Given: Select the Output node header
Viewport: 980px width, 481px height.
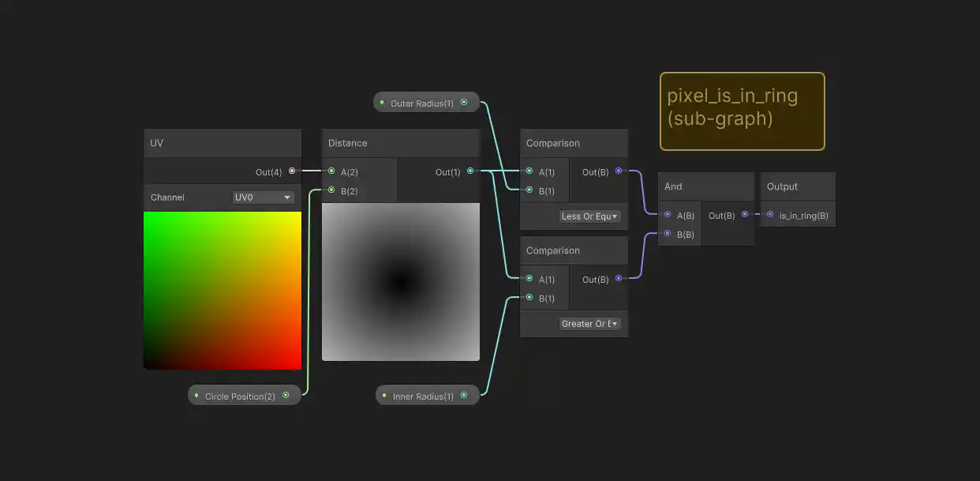Looking at the screenshot, I should (798, 186).
